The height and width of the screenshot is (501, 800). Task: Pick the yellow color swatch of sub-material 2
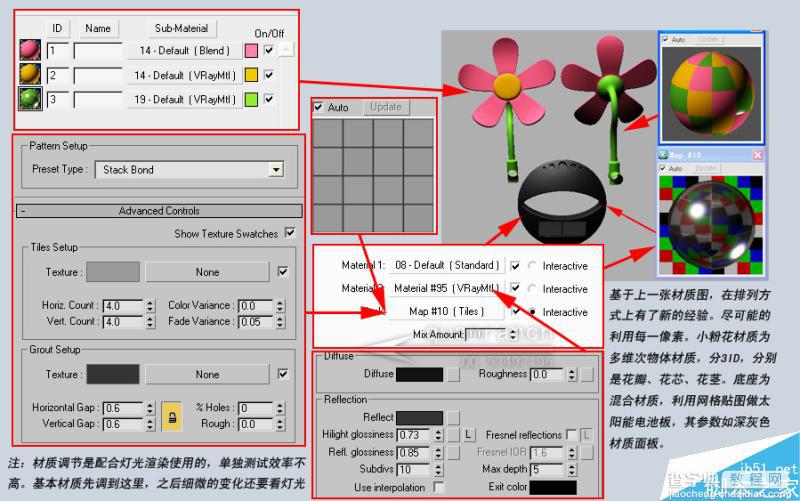[251, 75]
